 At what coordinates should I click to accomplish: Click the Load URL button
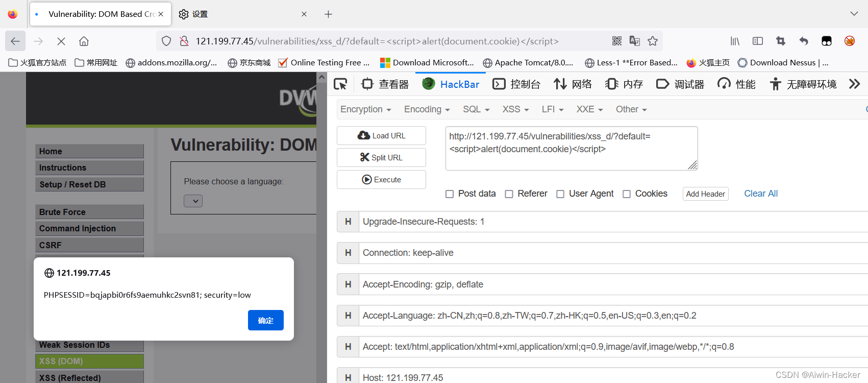(x=381, y=135)
